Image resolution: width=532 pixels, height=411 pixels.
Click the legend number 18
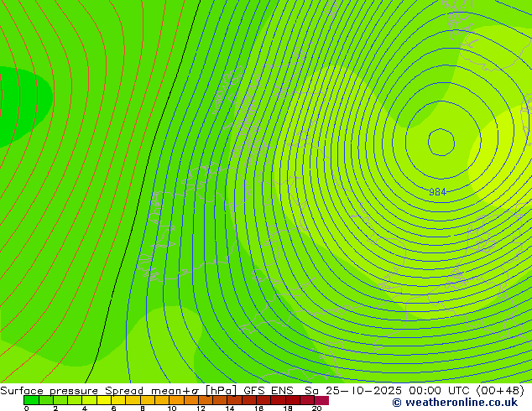[x=288, y=408]
